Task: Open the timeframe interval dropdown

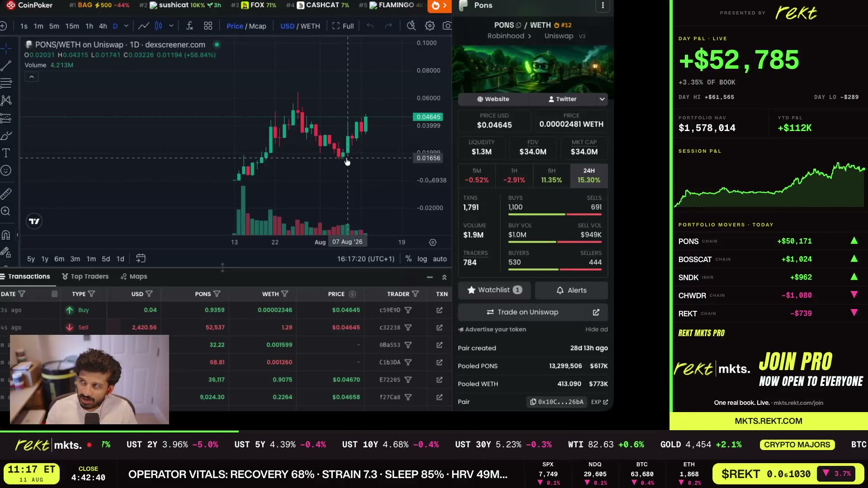Action: [x=126, y=26]
